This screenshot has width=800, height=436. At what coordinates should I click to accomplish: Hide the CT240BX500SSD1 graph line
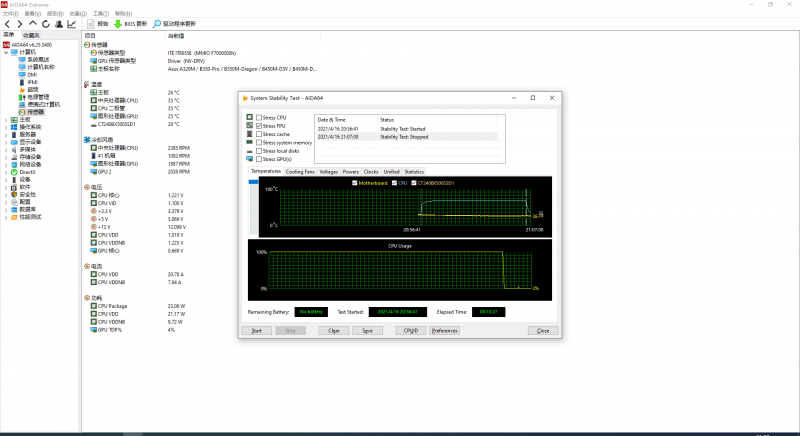click(x=414, y=183)
